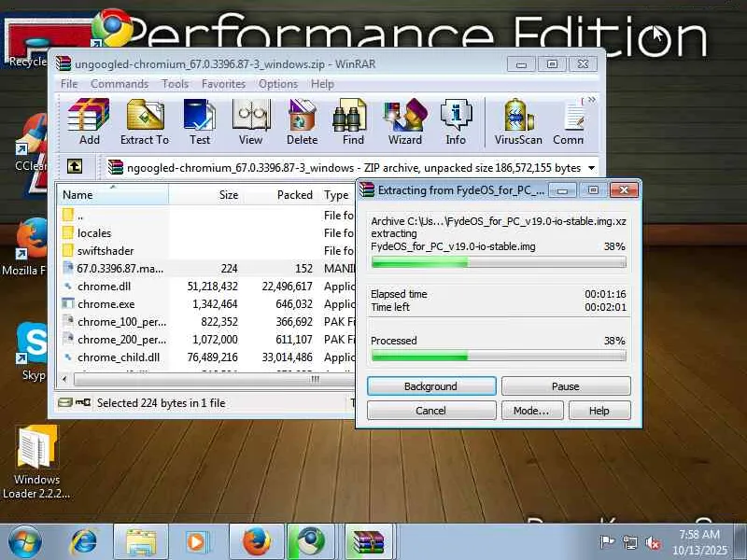The width and height of the screenshot is (747, 560).
Task: Open Windows Explorer from the taskbar
Action: tap(141, 542)
